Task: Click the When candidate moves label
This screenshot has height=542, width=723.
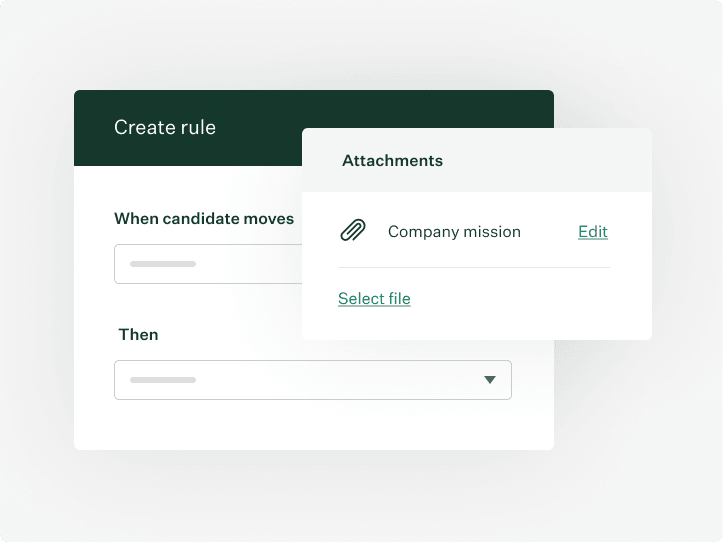Action: (x=204, y=218)
